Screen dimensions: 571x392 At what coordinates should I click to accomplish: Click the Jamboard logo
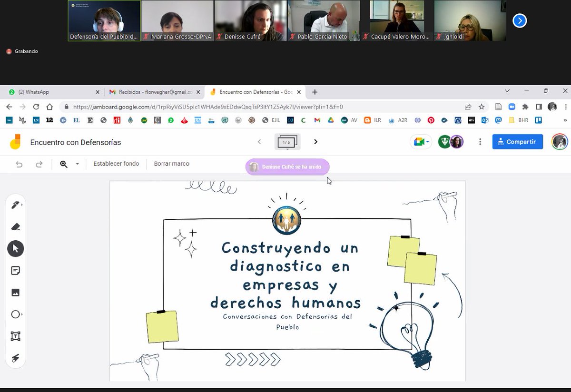(x=16, y=142)
